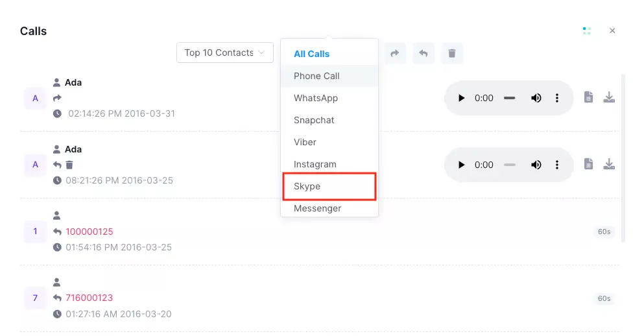Open second audio player's three-dot options
Image resolution: width=644 pixels, height=336 pixels.
(x=557, y=165)
